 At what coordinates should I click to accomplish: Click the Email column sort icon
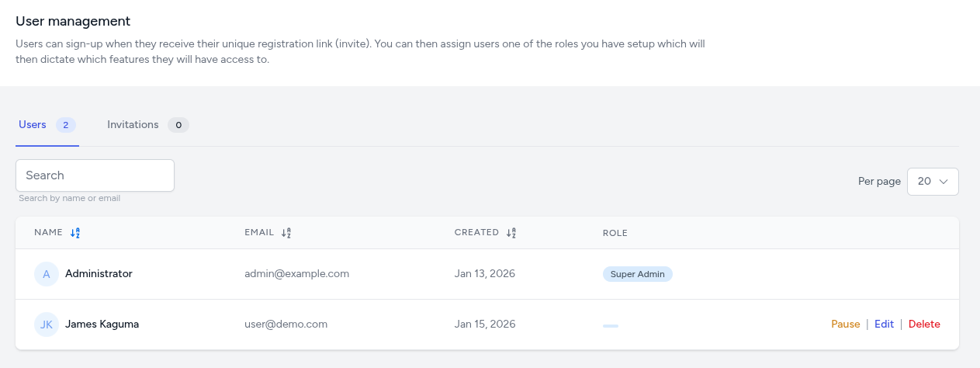coord(286,233)
